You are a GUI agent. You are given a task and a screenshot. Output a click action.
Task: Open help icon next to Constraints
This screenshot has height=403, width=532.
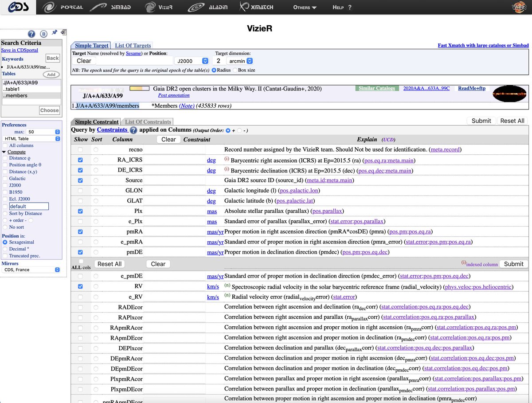click(133, 130)
